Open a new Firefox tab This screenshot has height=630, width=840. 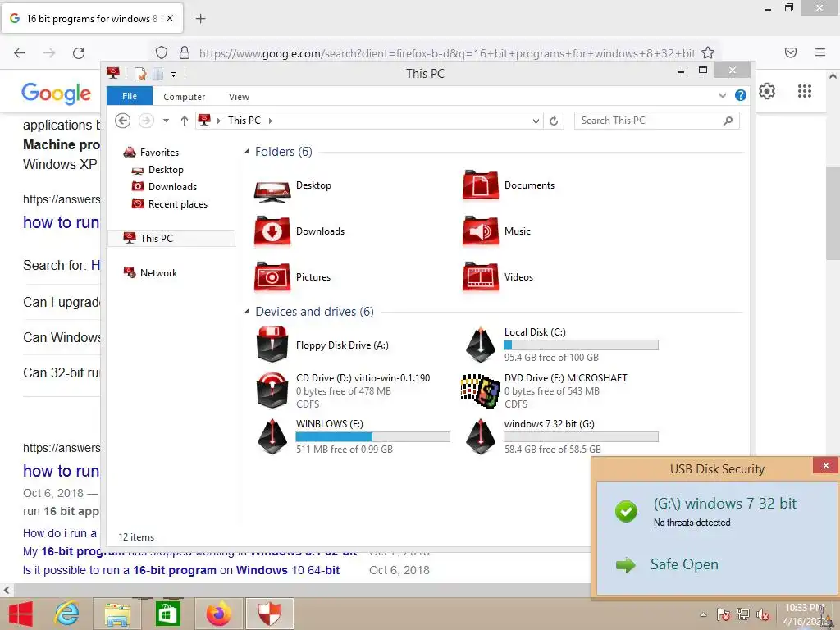click(x=200, y=19)
